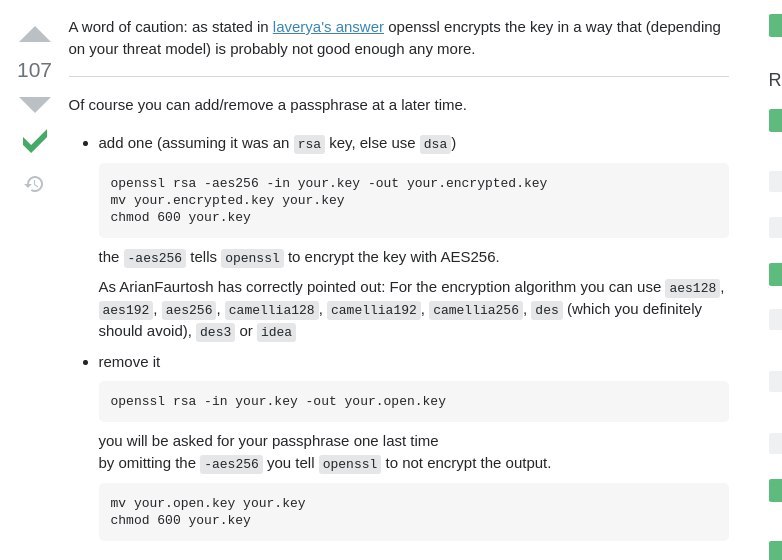Image resolution: width=782 pixels, height=560 pixels.
Task: Click -aes256 tag after 'by omitting the'
Action: pyautogui.click(x=231, y=464)
